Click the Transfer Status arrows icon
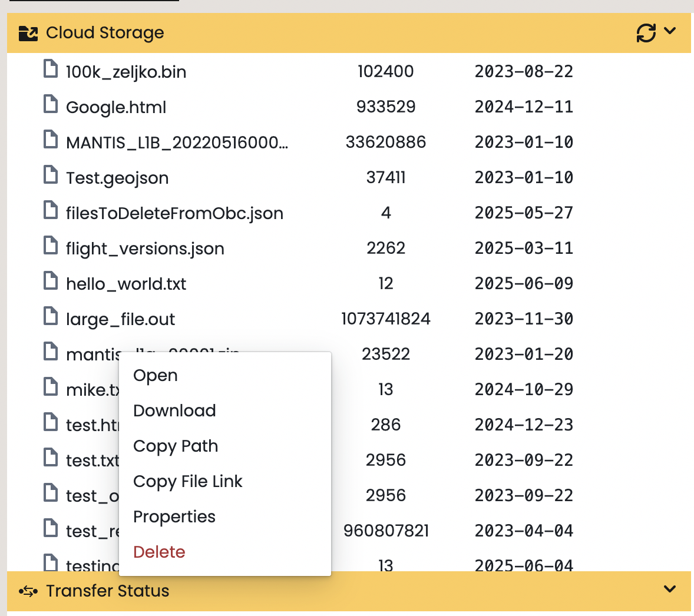The image size is (694, 616). pos(28,591)
